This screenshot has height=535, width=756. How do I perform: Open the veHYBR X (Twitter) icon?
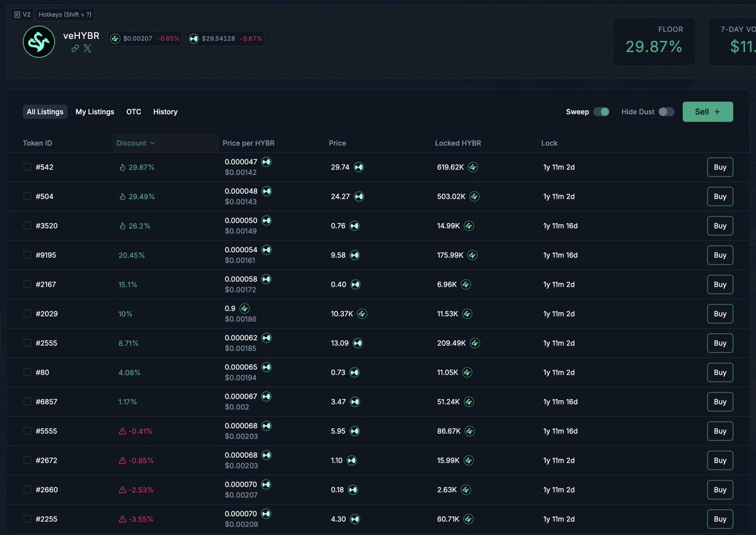88,49
